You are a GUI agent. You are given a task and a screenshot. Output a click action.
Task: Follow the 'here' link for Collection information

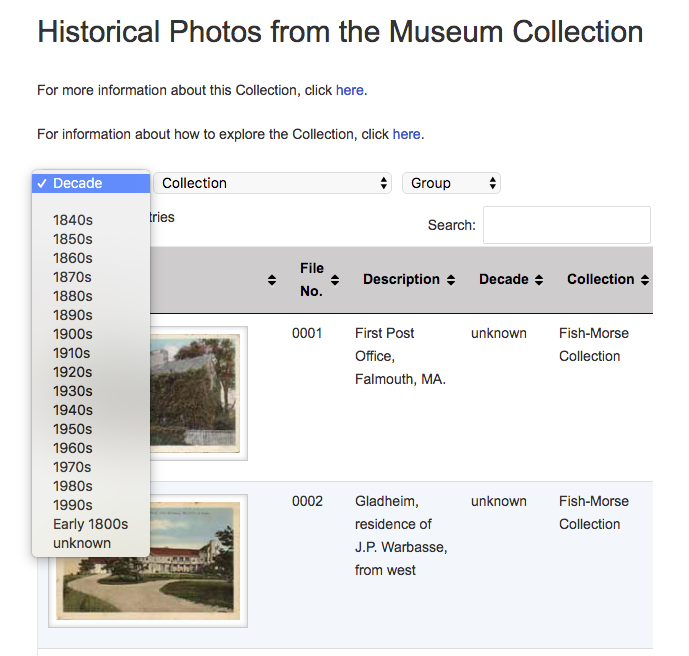(x=350, y=90)
